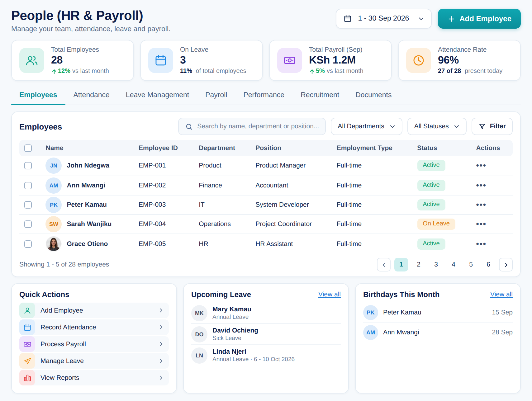Click chevron on View Reports row
The height and width of the screenshot is (401, 532).
tap(161, 378)
